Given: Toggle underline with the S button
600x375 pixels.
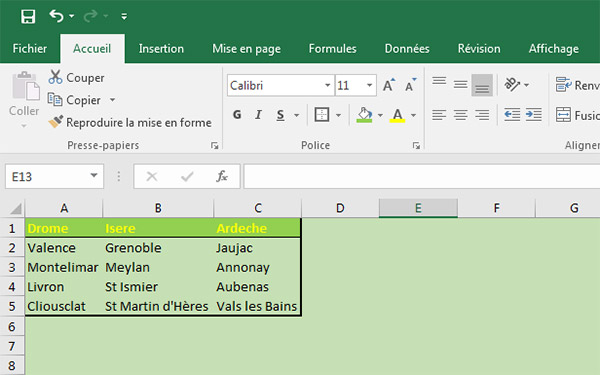Looking at the screenshot, I should coord(280,115).
